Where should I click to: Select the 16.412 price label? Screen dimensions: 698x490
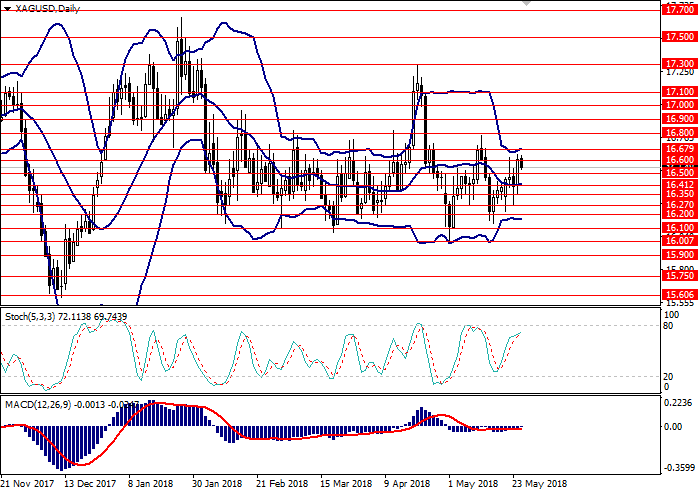tap(679, 184)
